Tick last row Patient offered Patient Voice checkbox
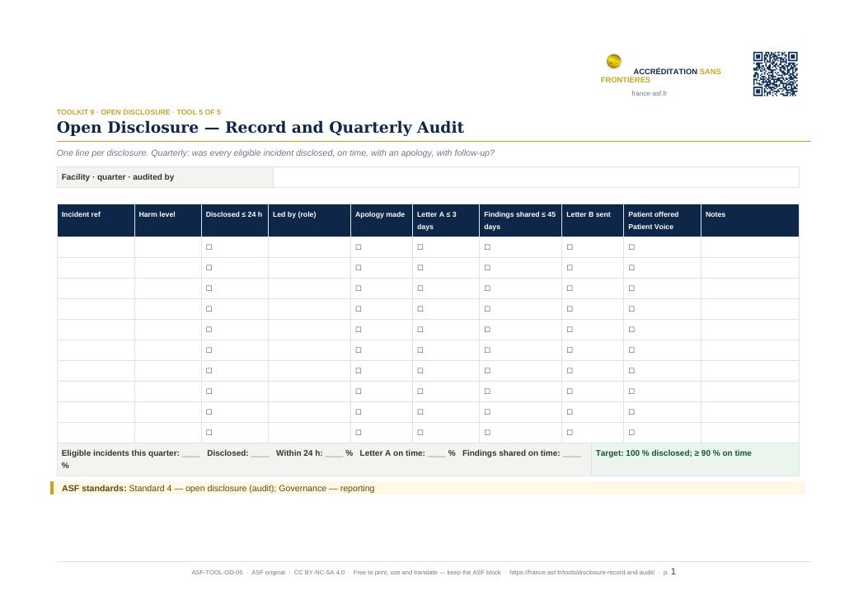This screenshot has width=868, height=614. click(x=631, y=433)
